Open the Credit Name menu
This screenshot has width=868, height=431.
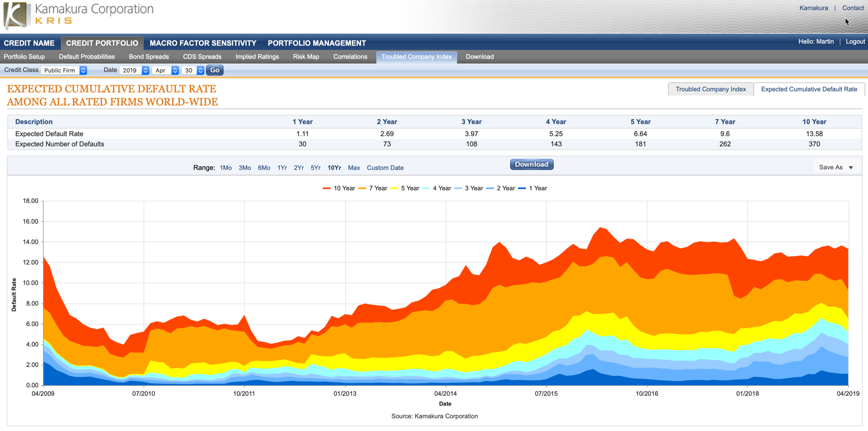pos(29,43)
